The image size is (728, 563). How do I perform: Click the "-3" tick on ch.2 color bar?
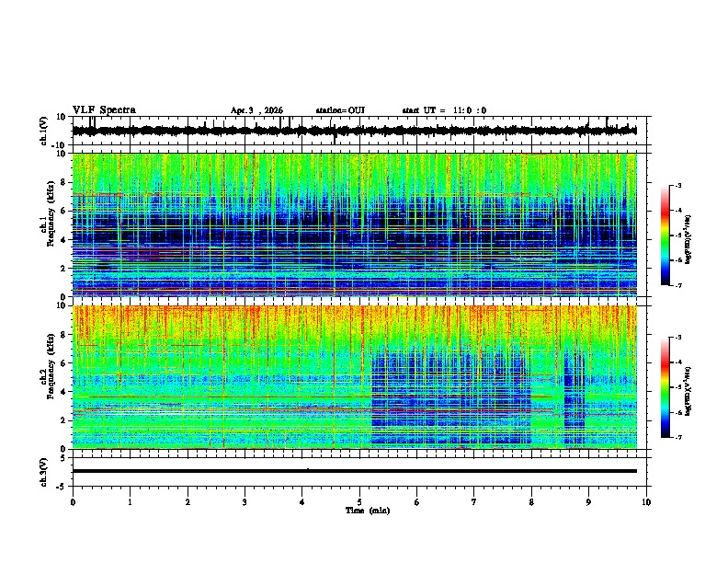[x=678, y=338]
